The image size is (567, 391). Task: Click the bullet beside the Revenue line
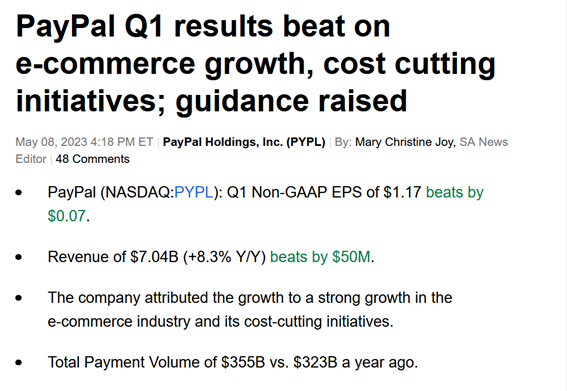pos(19,257)
